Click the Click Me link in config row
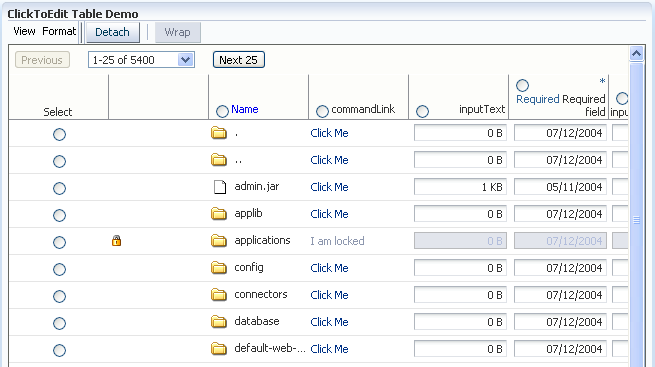The image size is (655, 367). pos(329,268)
